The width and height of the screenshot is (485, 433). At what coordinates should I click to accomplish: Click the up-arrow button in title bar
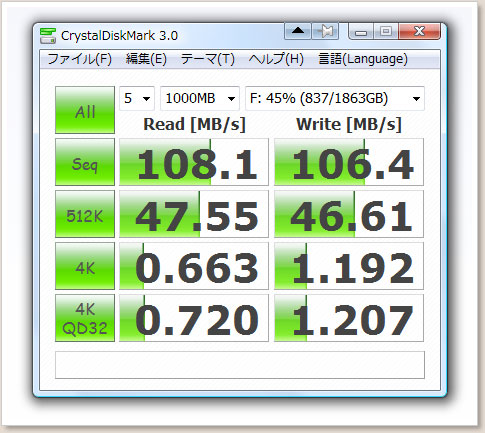tap(298, 31)
